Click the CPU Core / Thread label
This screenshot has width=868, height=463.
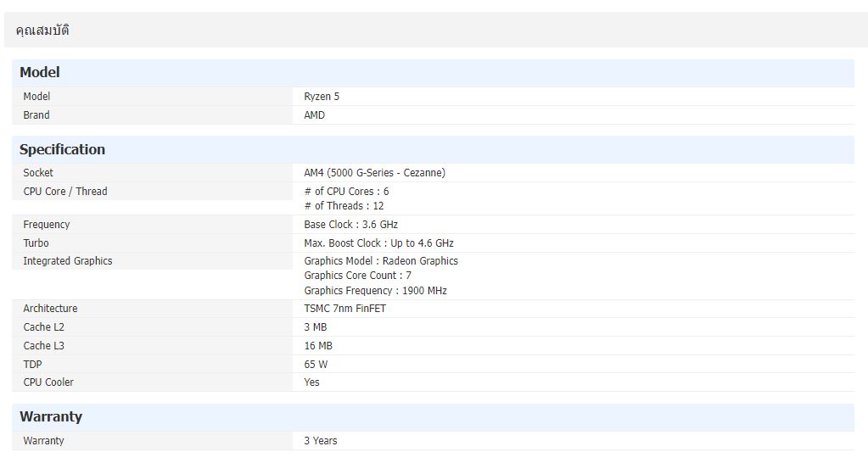pyautogui.click(x=65, y=192)
